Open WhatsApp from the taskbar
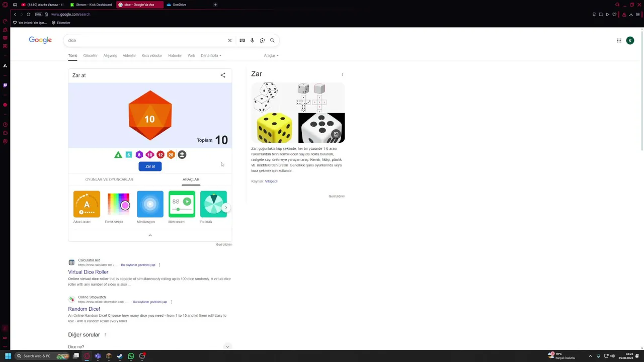Screen dimensions: 644x362 point(131,356)
